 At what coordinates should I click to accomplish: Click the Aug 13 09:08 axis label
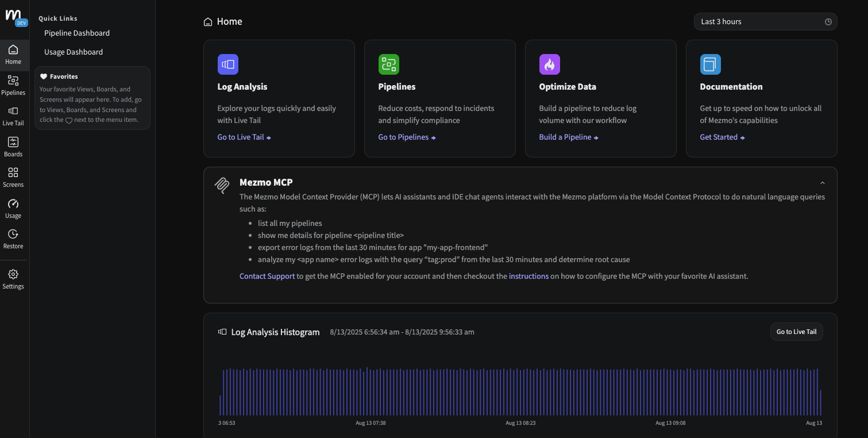670,422
